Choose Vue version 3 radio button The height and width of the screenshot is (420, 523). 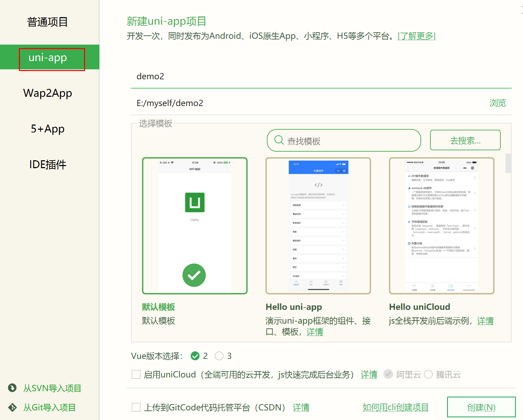pyautogui.click(x=219, y=356)
